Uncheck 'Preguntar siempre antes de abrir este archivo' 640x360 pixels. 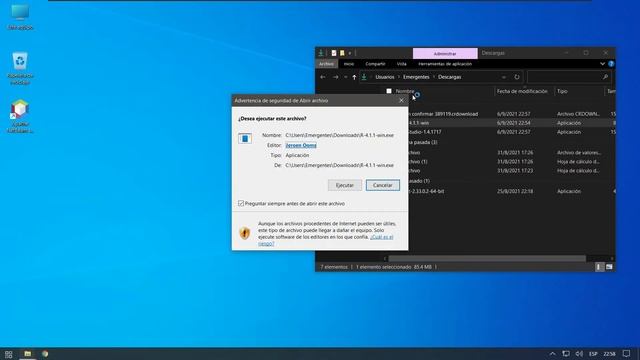[241, 203]
